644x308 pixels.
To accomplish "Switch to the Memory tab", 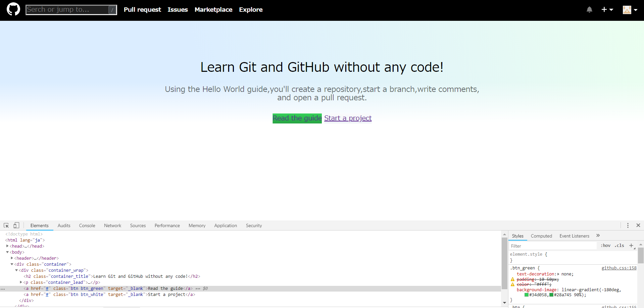I will (x=197, y=225).
